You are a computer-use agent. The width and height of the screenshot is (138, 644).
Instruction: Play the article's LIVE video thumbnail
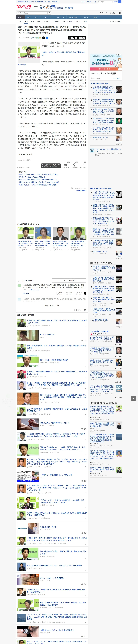point(29,52)
